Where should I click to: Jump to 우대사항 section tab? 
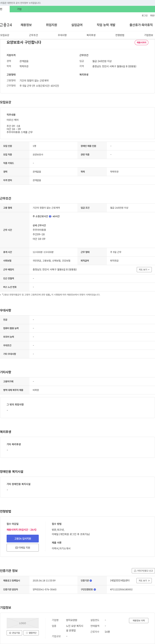[x=62, y=35]
